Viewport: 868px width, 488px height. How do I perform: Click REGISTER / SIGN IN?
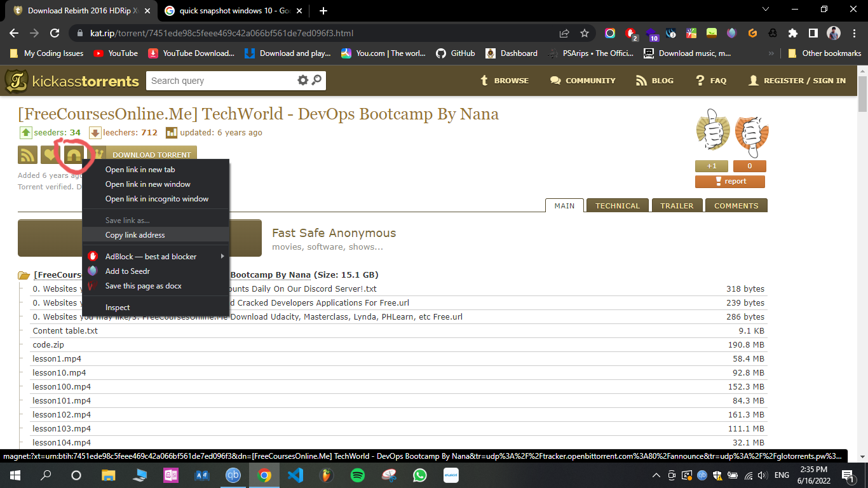point(797,81)
